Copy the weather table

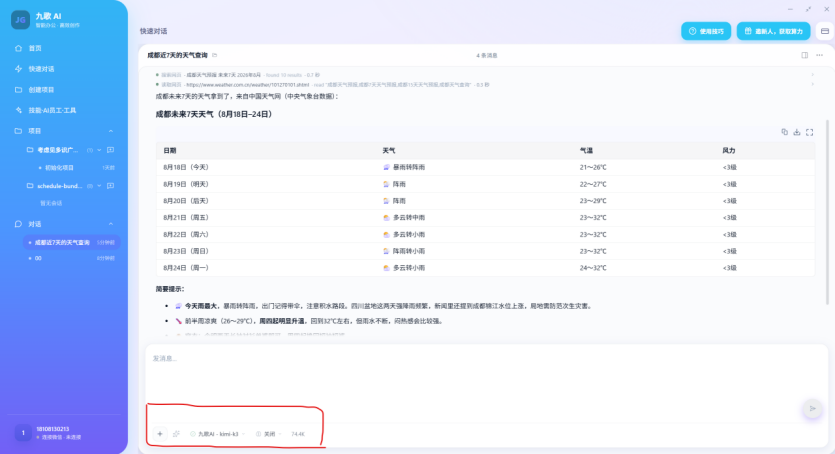pyautogui.click(x=784, y=132)
